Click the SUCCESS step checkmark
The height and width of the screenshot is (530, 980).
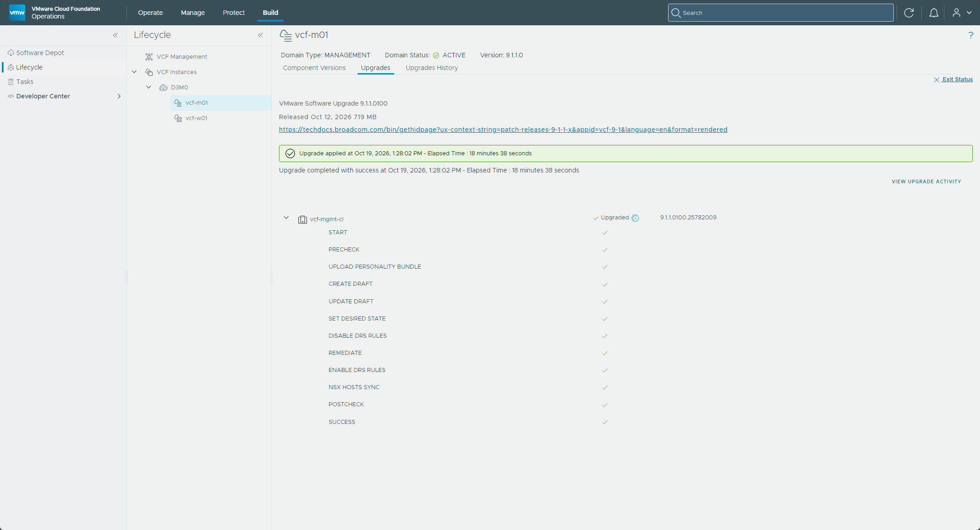tap(605, 423)
